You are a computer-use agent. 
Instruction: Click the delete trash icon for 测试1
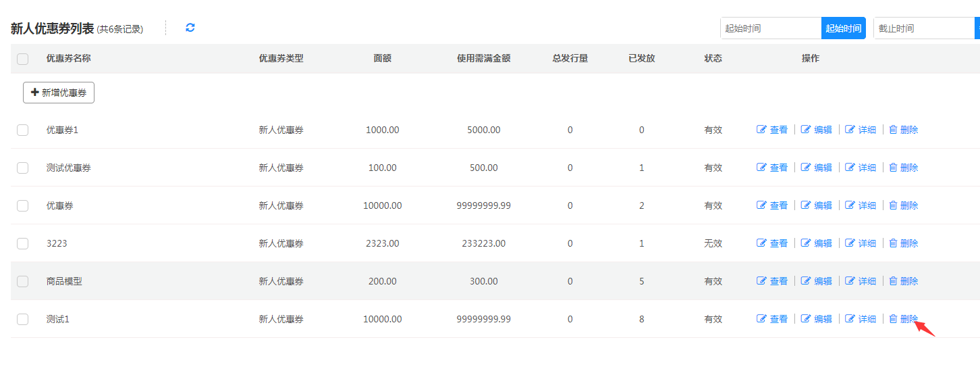point(893,319)
